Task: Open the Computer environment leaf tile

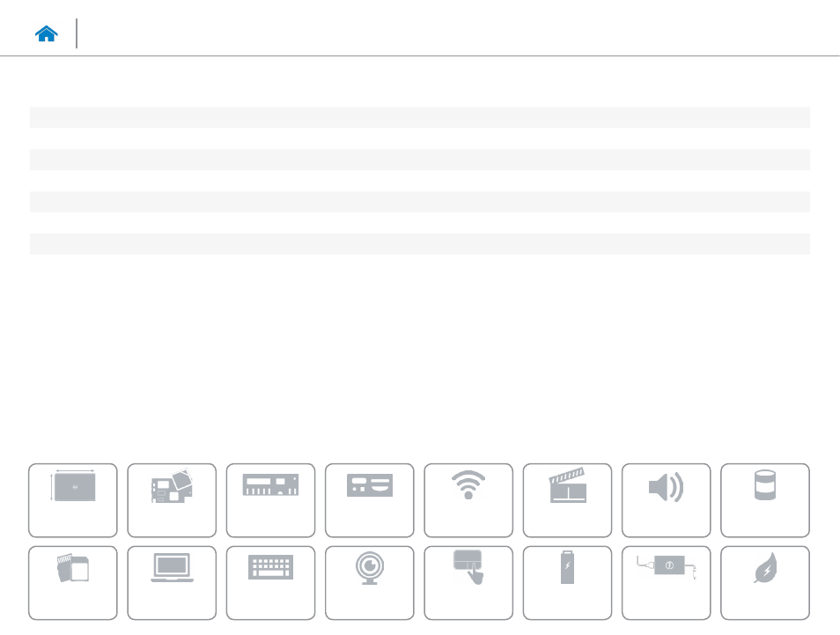Action: pos(764,582)
